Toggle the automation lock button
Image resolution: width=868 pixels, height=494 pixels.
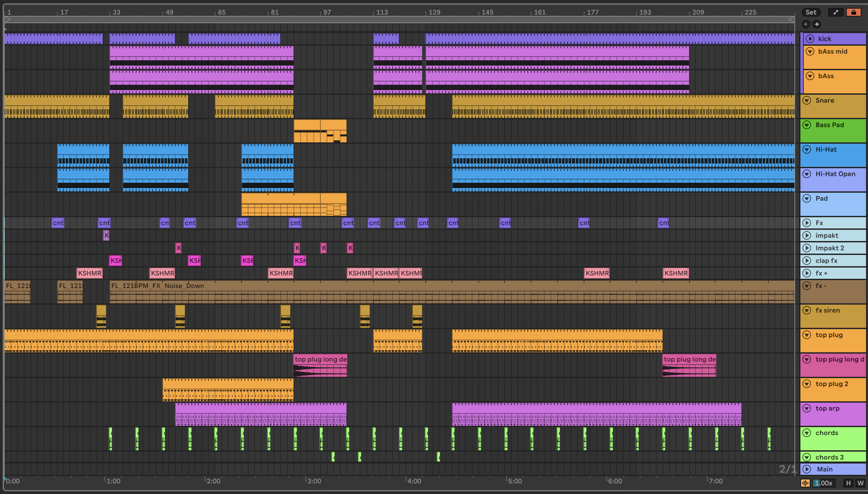pos(853,13)
